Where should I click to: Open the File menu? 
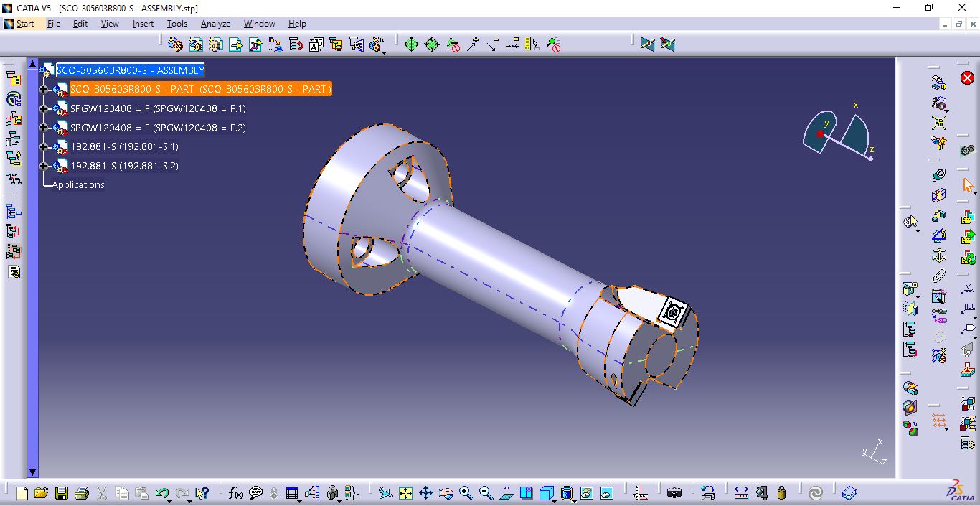click(54, 24)
